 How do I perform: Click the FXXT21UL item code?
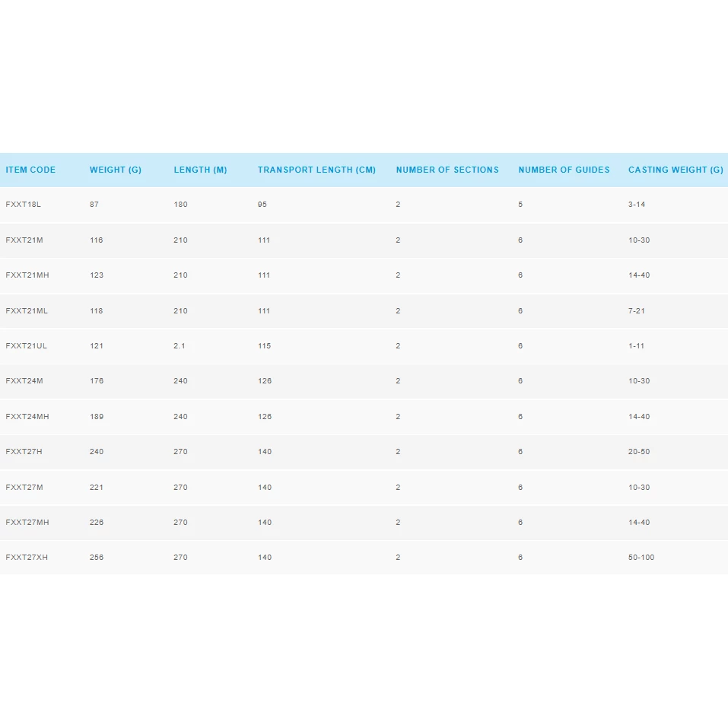pos(27,346)
